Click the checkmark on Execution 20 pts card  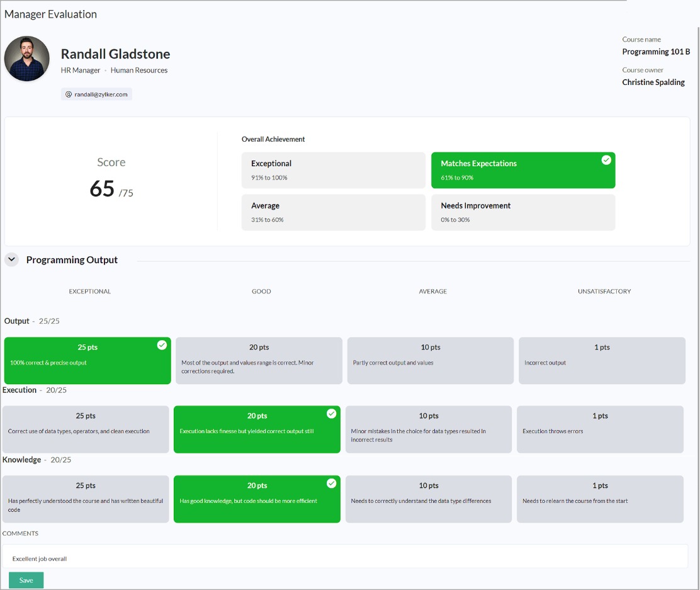pos(332,414)
